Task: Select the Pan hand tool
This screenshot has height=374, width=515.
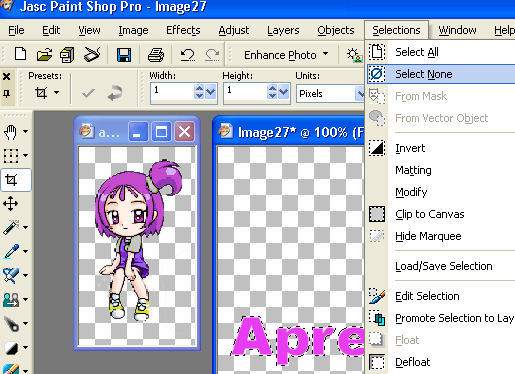Action: point(11,132)
